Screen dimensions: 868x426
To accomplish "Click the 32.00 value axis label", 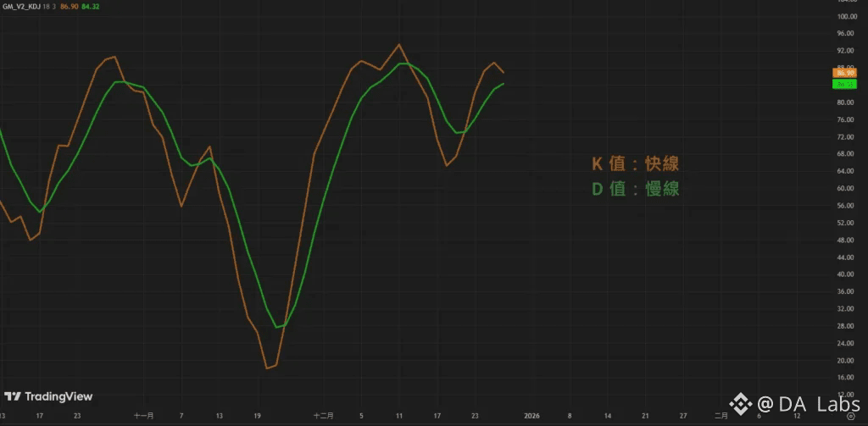I will pos(847,309).
